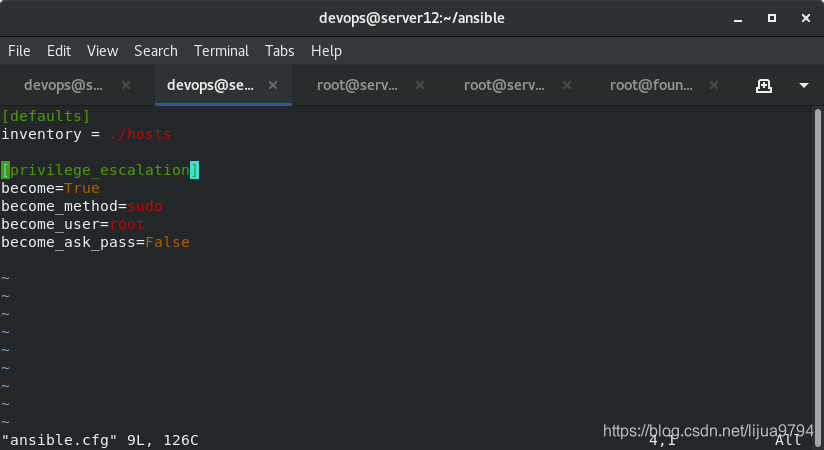Switch to the root@foun... tab
Viewport: 824px width, 450px height.
pos(651,85)
